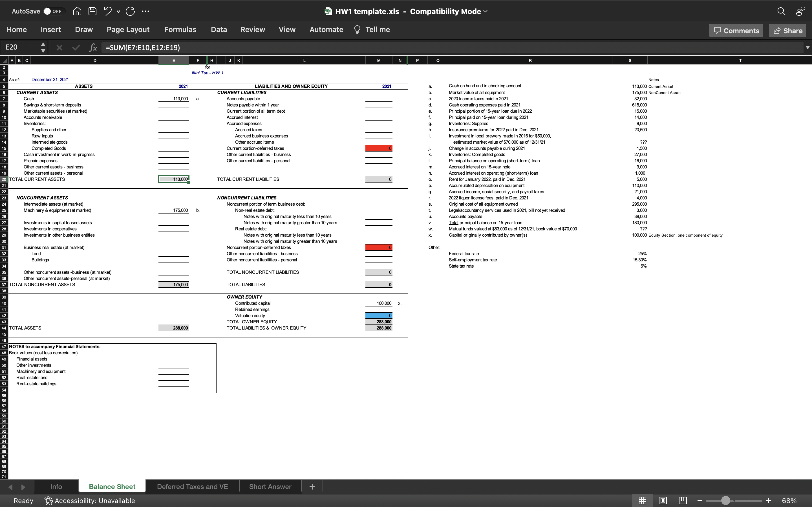The height and width of the screenshot is (507, 812).
Task: Open the Formulas ribbon tab
Action: 180,30
